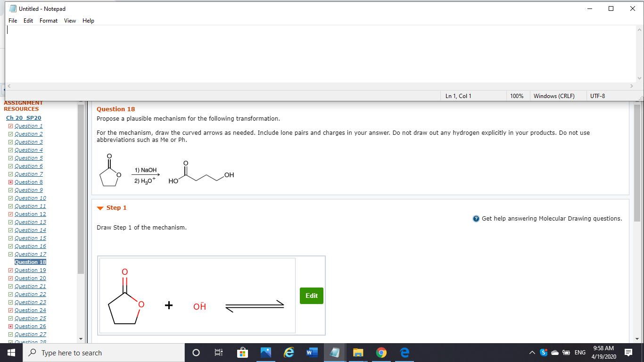Screen dimensions: 644x362
Task: Launch Google Chrome from the taskbar
Action: 381,353
